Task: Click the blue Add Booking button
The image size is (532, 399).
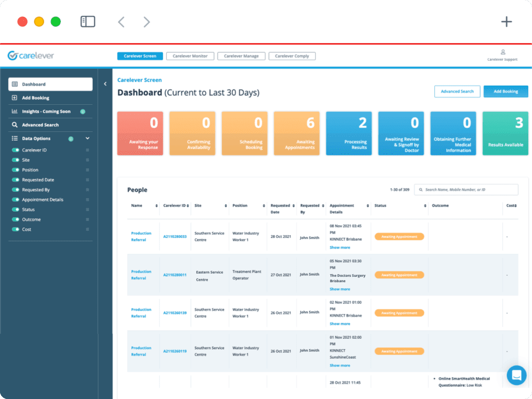Action: coord(505,91)
